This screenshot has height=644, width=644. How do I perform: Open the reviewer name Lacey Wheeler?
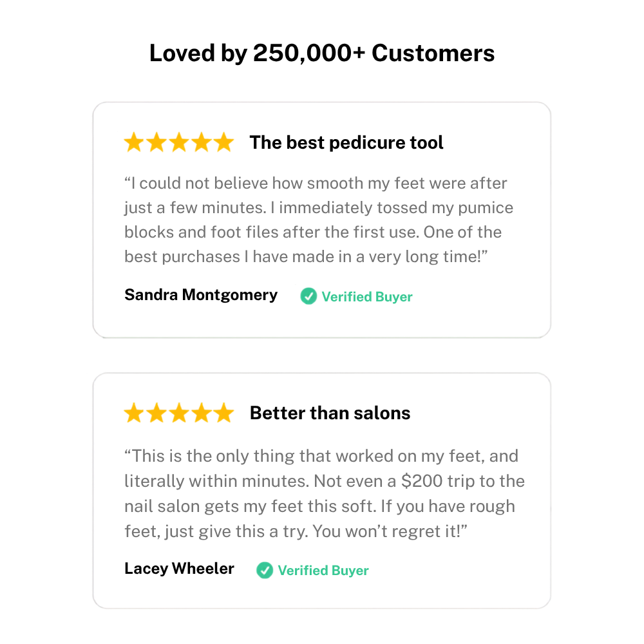pyautogui.click(x=180, y=569)
